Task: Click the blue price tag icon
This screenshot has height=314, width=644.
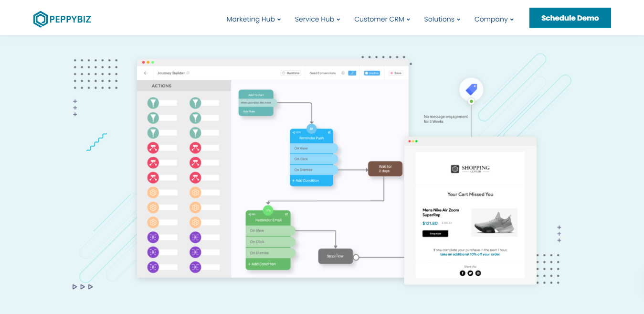Action: pyautogui.click(x=471, y=89)
